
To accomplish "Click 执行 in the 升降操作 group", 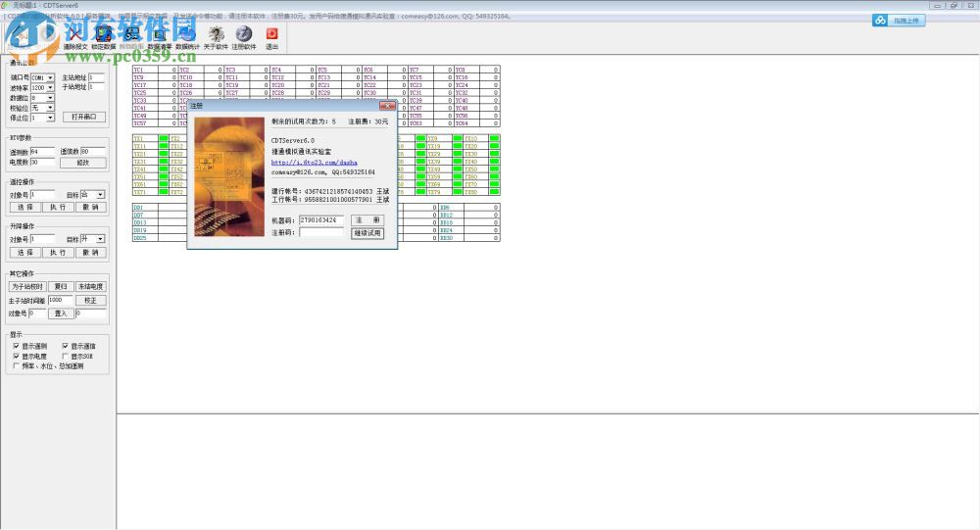I will point(58,253).
